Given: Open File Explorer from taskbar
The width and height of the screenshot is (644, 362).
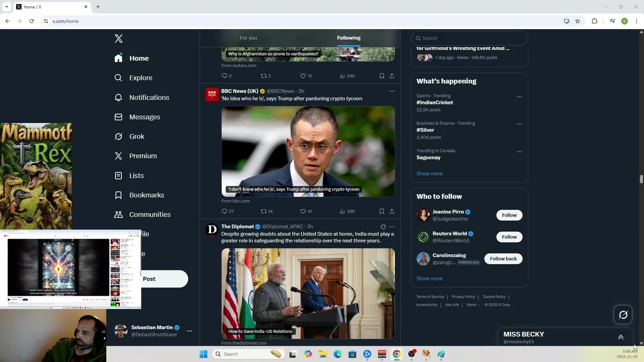Looking at the screenshot, I should [323, 354].
